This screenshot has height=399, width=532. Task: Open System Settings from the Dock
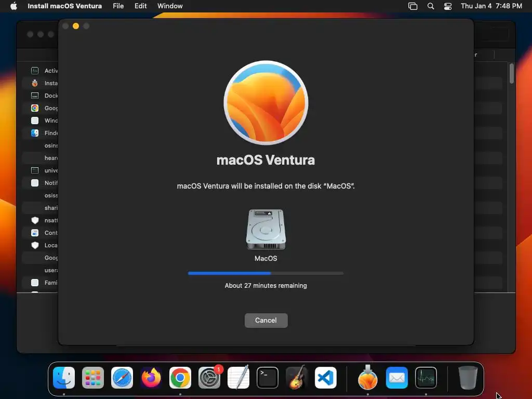209,378
